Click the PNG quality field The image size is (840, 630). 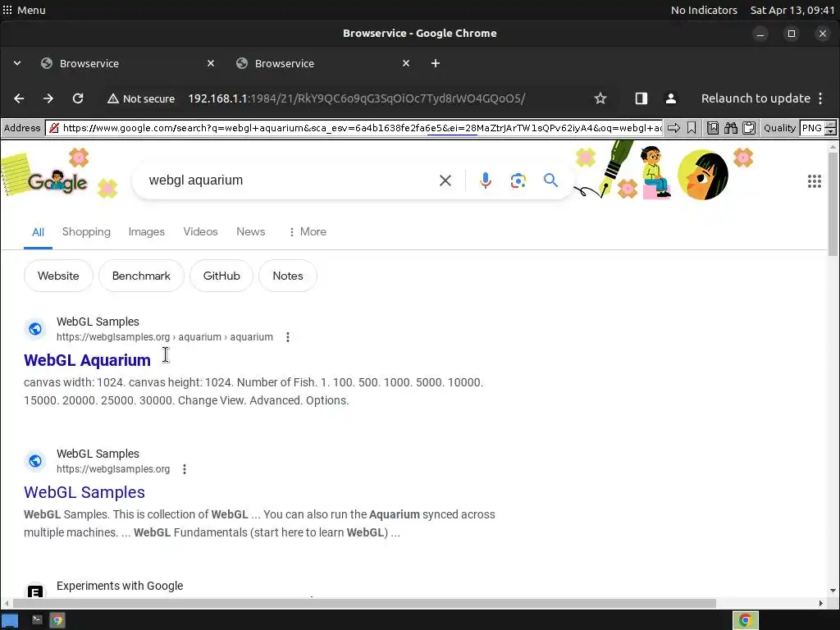tap(811, 128)
